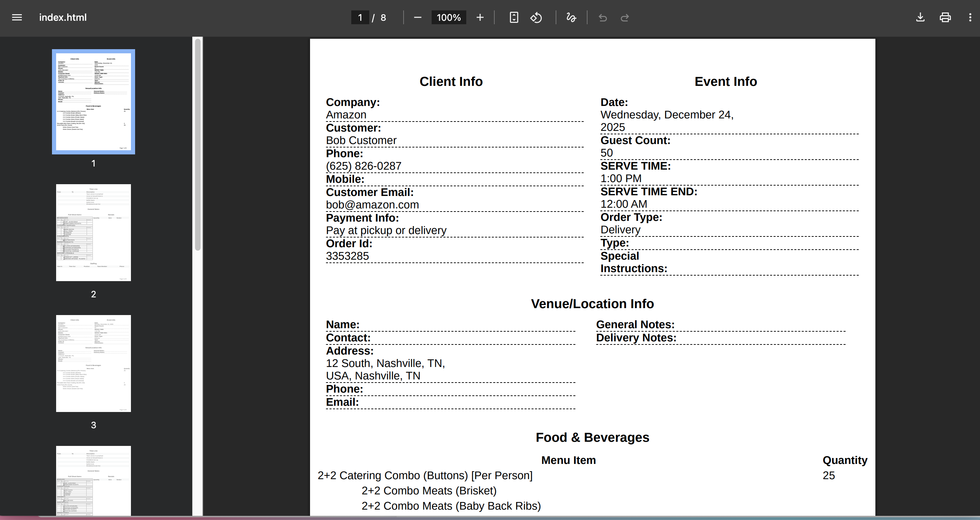
Task: Toggle the sidebar hamburger menu
Action: click(17, 18)
